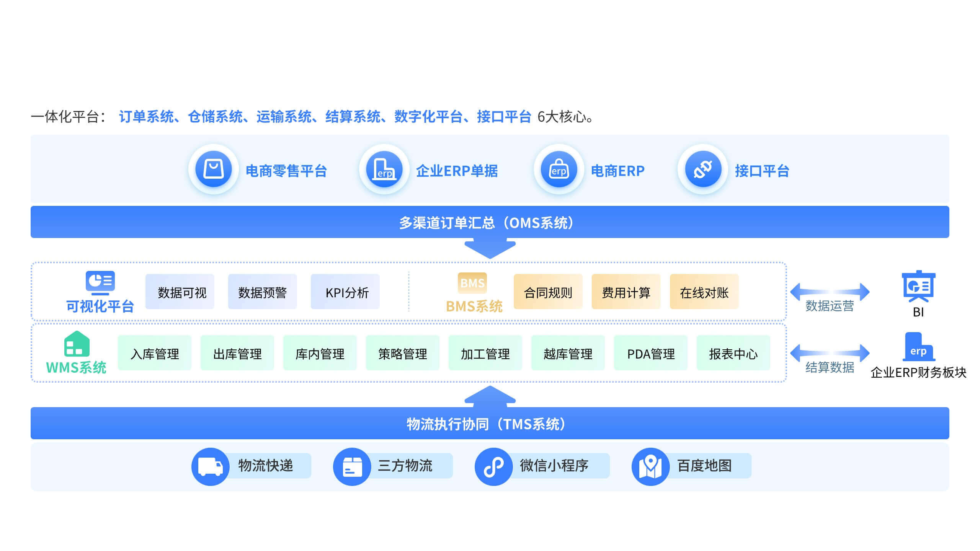The image size is (980, 551).
Task: Click the 数据运营 text
Action: (x=830, y=306)
